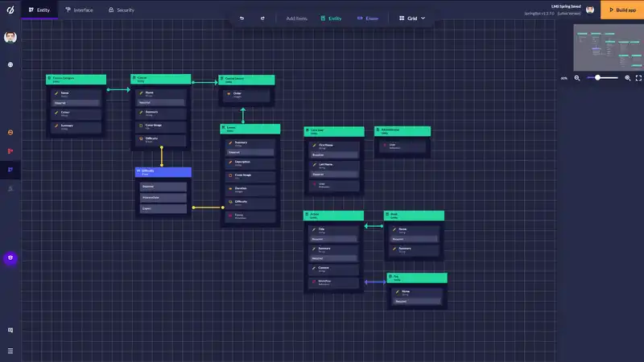Click the zoom in magnifier icon
Image resolution: width=644 pixels, height=362 pixels.
click(627, 78)
